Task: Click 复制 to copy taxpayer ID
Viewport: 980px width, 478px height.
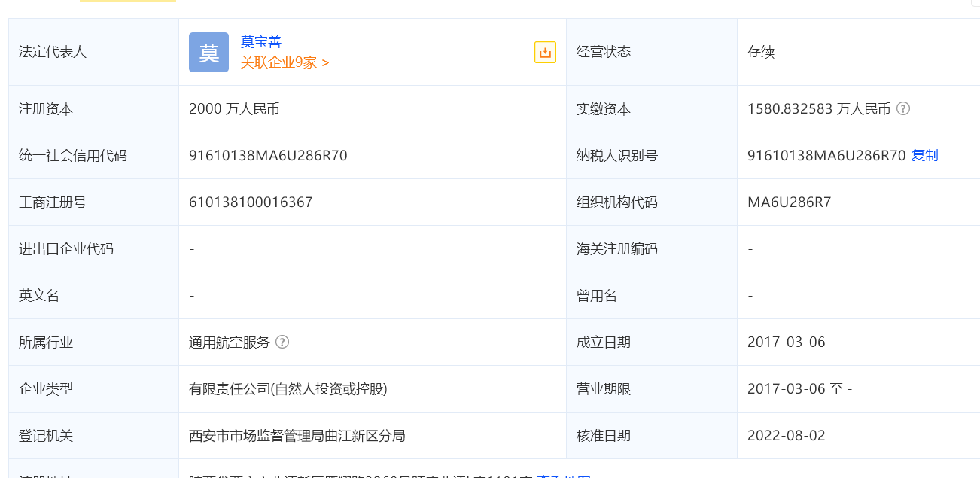Action: click(x=925, y=155)
